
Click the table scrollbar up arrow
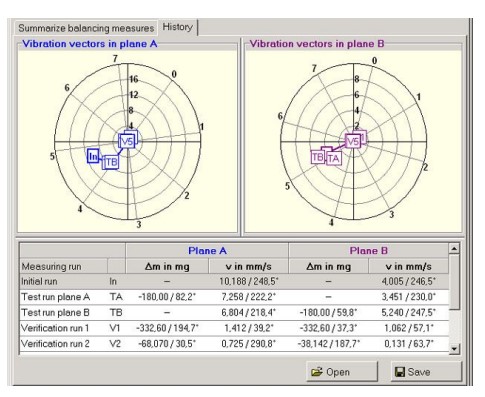pos(454,248)
